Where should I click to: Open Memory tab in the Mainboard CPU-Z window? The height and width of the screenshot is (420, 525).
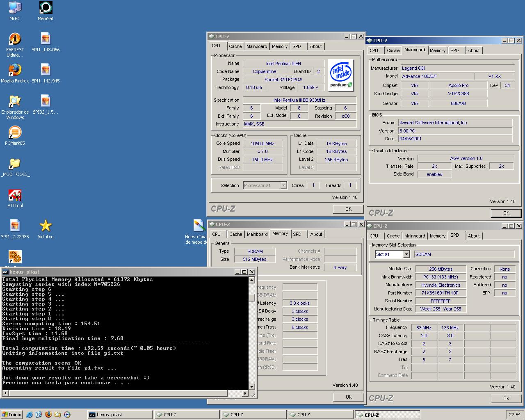pyautogui.click(x=438, y=50)
